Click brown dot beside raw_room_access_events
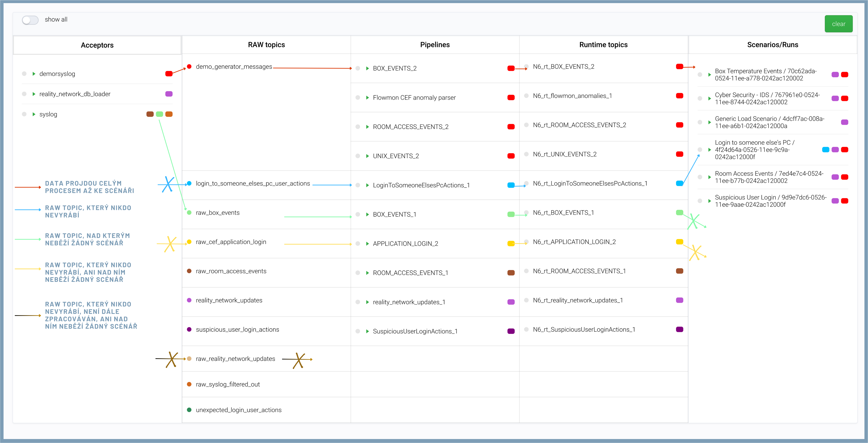This screenshot has width=868, height=443. (189, 271)
